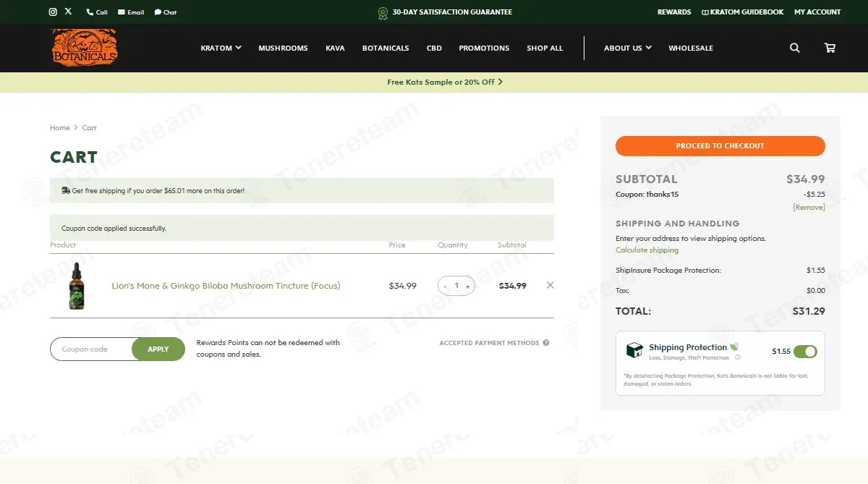Click the Lion's Mane tincture thumbnail
This screenshot has height=484, width=868.
(77, 286)
